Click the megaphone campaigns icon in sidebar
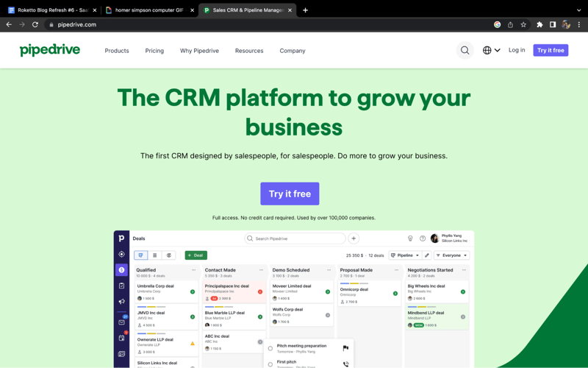This screenshot has width=588, height=368. (121, 302)
